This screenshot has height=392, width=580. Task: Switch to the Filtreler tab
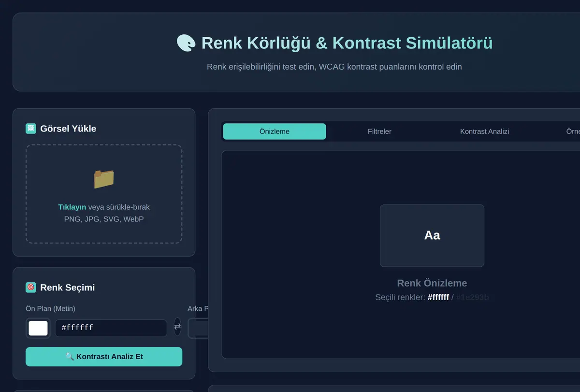pos(379,131)
